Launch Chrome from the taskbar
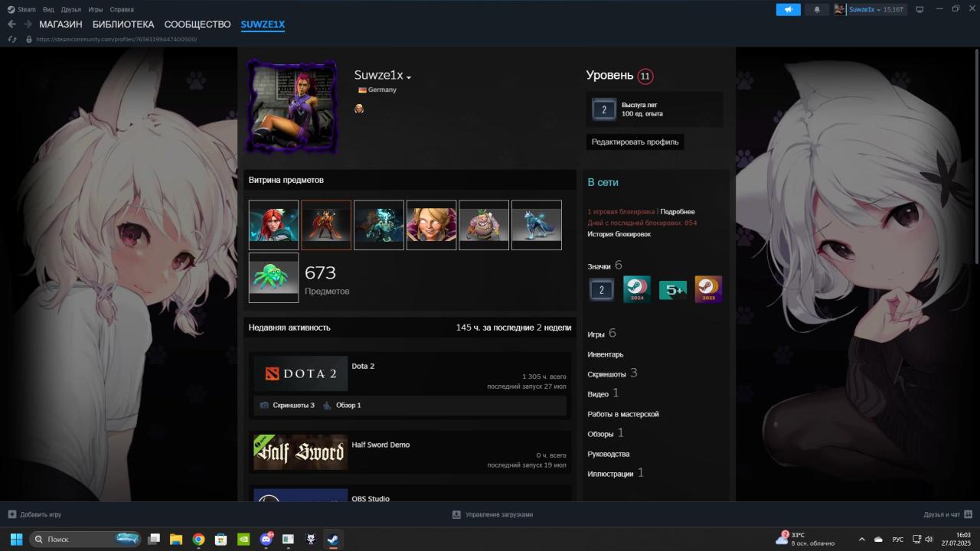The image size is (980, 551). 198,539
